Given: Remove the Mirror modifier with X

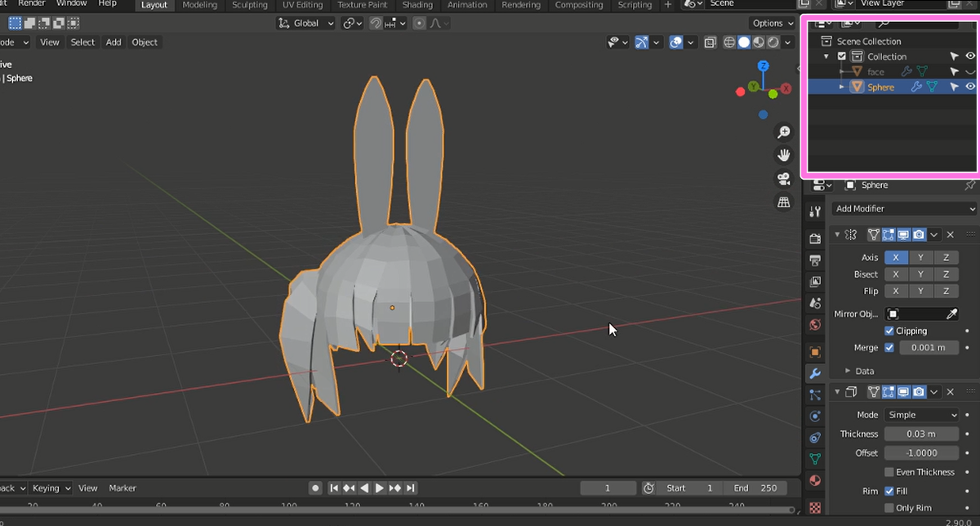Looking at the screenshot, I should pos(951,234).
